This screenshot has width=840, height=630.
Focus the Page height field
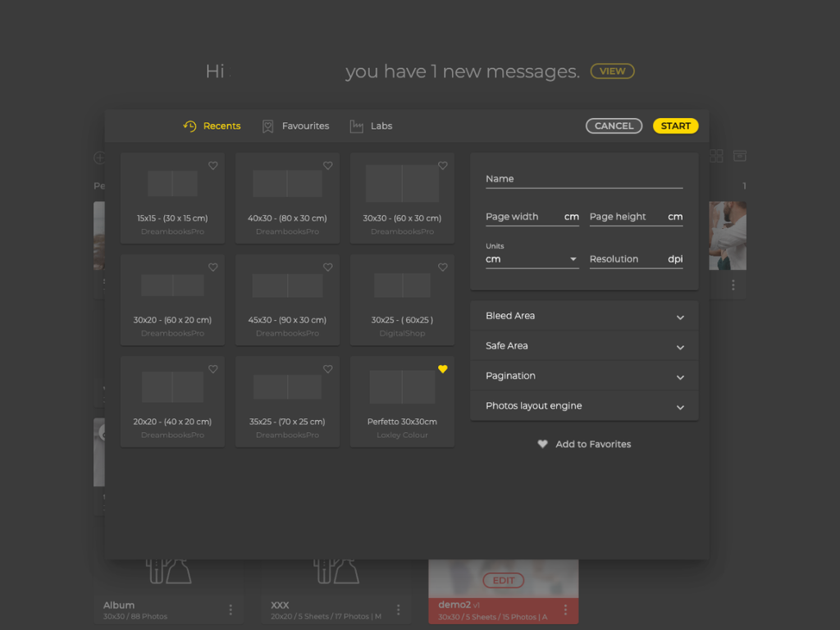pyautogui.click(x=636, y=217)
